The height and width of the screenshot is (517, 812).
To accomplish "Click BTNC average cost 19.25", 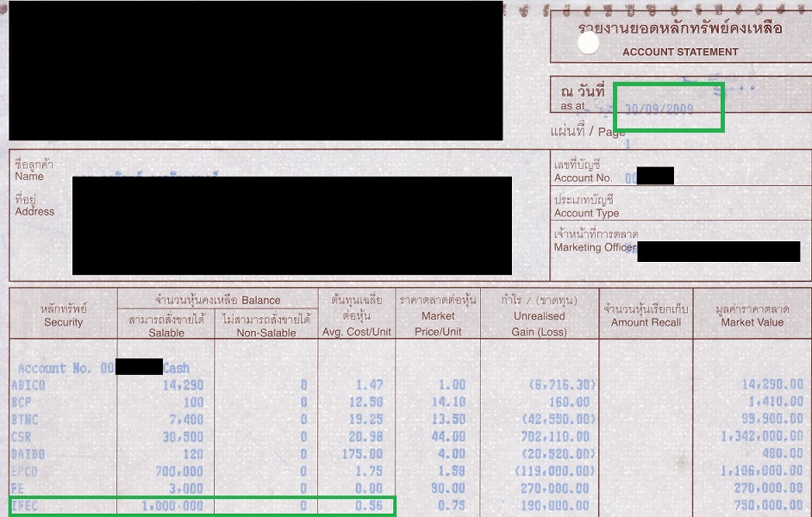I will pyautogui.click(x=366, y=419).
